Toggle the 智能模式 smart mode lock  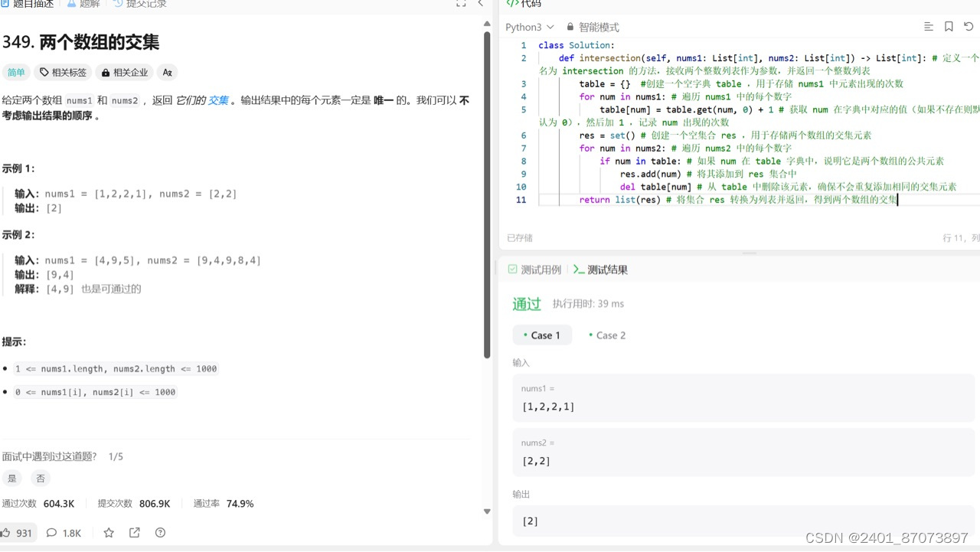593,27
